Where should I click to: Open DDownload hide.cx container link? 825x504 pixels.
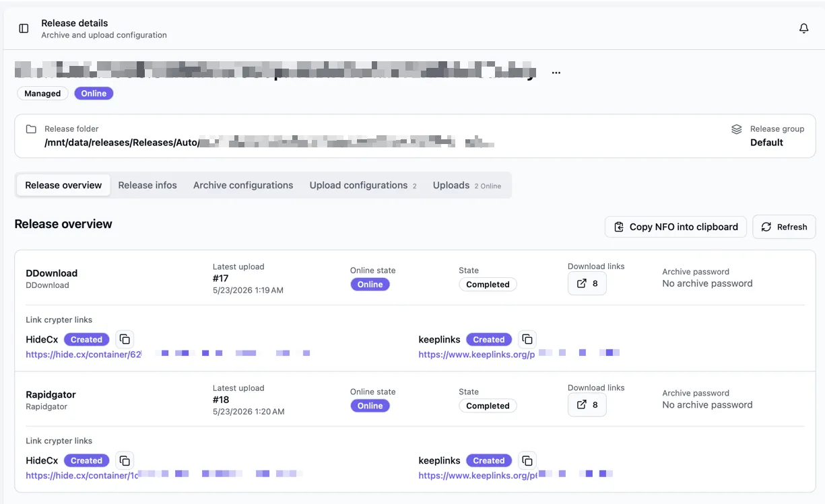(168, 354)
